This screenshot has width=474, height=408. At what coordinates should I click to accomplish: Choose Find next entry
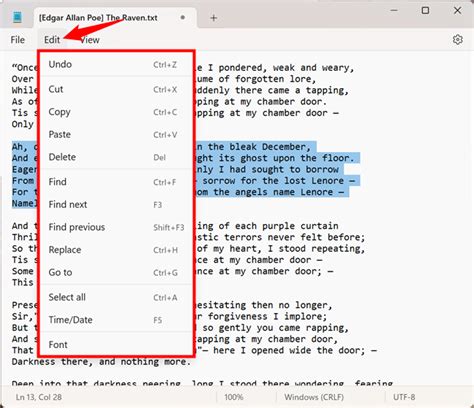[x=116, y=204]
